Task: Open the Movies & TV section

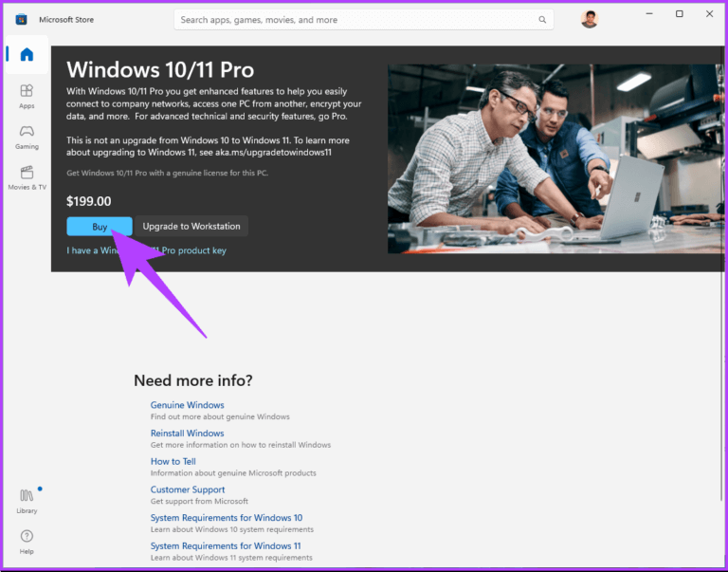Action: (x=27, y=178)
